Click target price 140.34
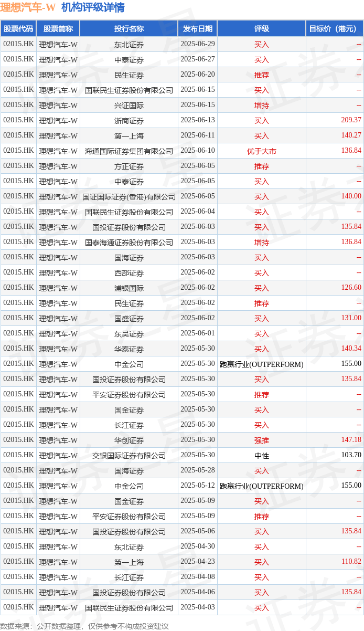 click(x=351, y=349)
